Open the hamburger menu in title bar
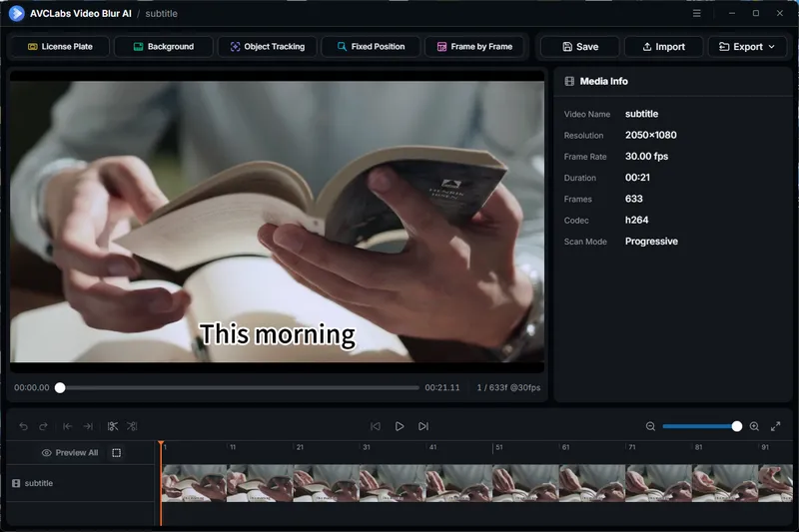 [696, 13]
